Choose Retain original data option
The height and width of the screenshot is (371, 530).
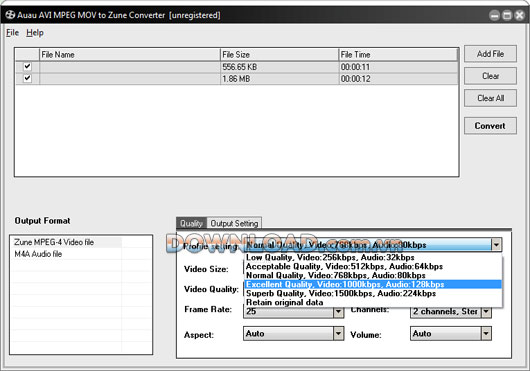[373, 302]
